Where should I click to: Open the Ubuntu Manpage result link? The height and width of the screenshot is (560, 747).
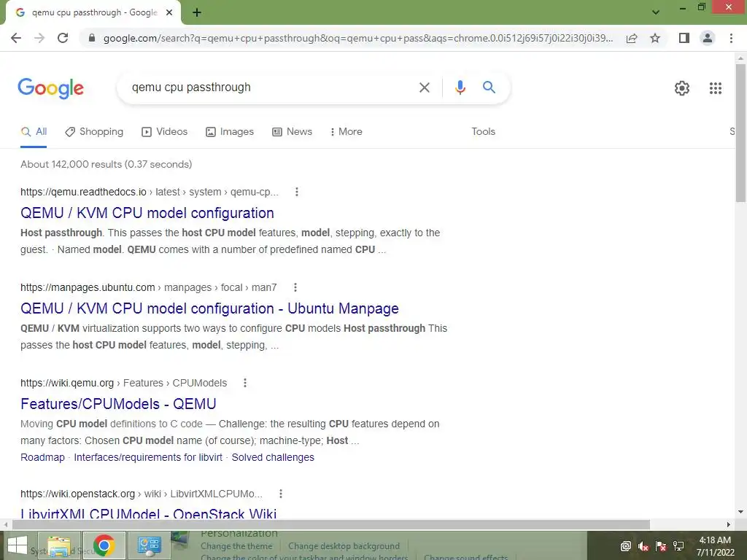pos(209,309)
